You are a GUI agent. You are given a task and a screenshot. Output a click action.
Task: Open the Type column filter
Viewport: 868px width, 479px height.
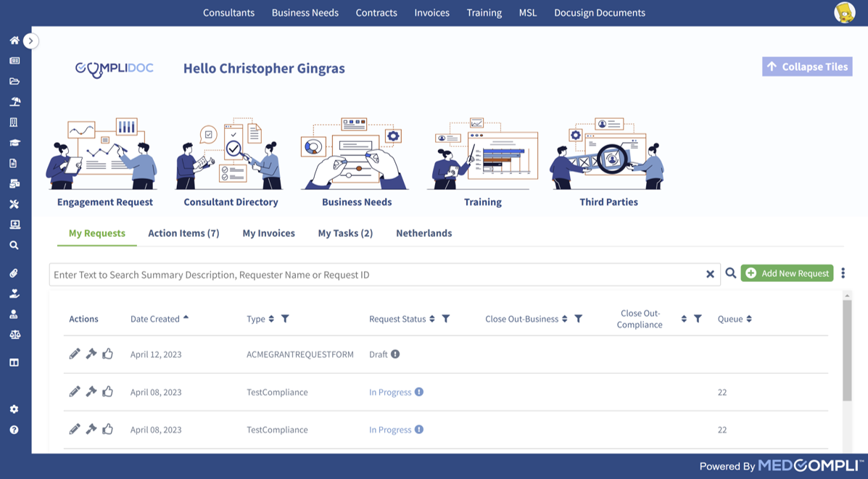pyautogui.click(x=285, y=319)
